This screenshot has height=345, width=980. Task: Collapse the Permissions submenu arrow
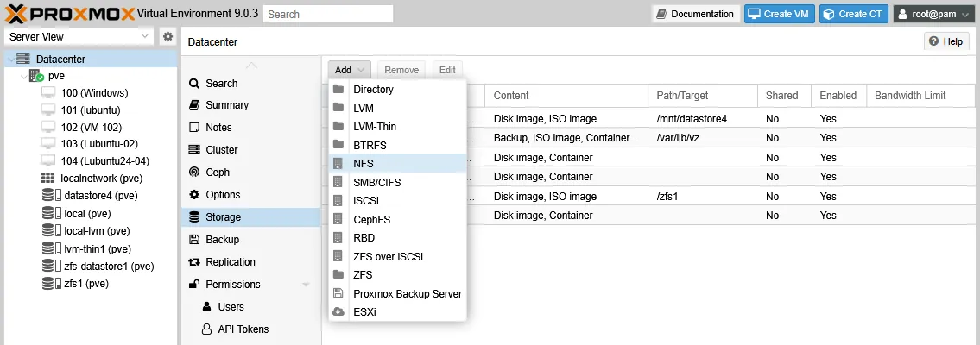pos(307,285)
